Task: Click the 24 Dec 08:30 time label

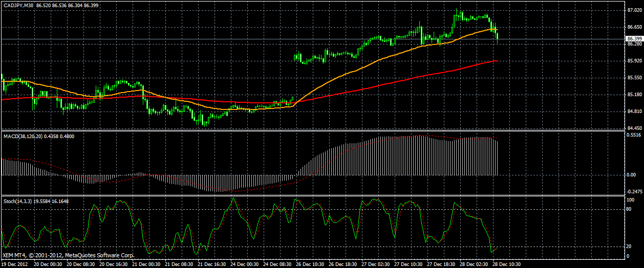Action: (x=276, y=264)
